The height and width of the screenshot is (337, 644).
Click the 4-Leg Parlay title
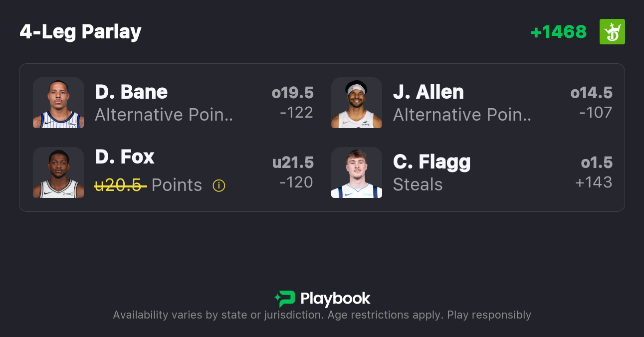(x=81, y=32)
